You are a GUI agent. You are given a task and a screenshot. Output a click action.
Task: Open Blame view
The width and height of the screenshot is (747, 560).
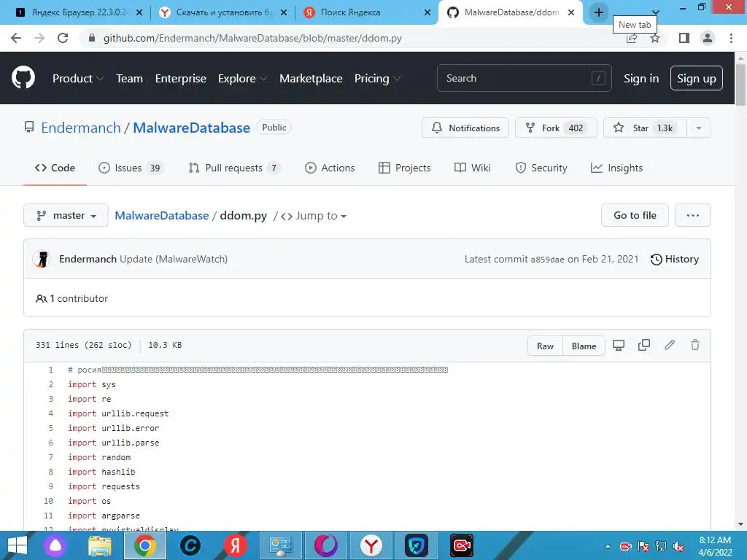pyautogui.click(x=584, y=346)
